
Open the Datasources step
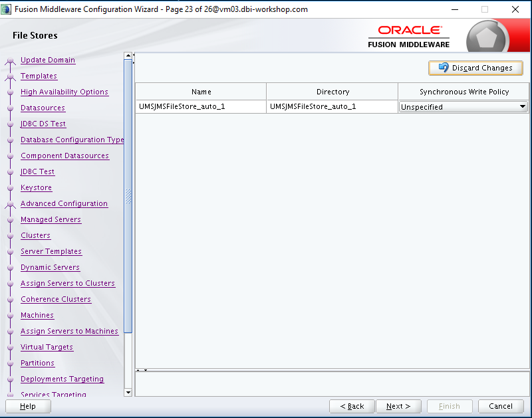point(43,108)
